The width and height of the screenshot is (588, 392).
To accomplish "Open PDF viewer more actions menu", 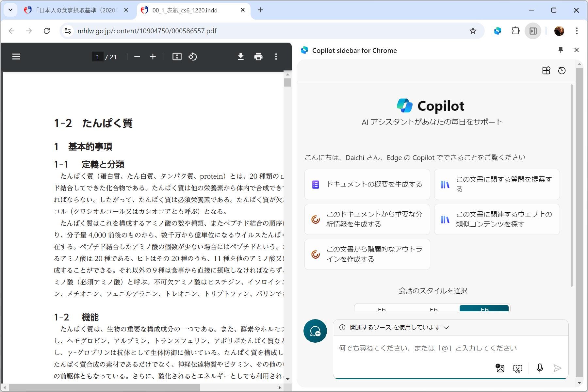I will point(276,57).
